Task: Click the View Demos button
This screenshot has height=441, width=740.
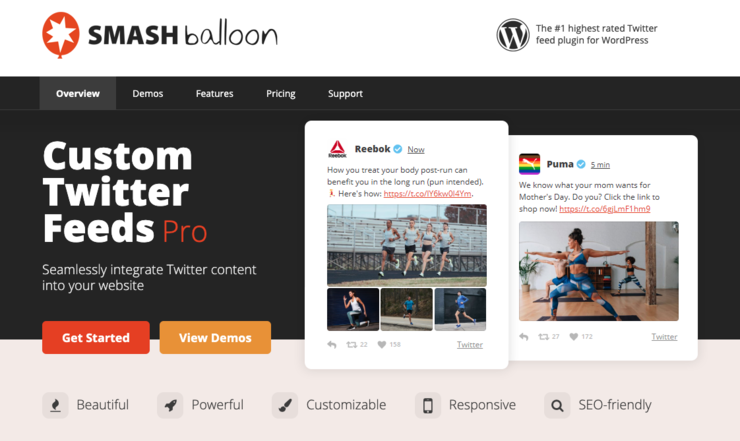Action: tap(215, 338)
